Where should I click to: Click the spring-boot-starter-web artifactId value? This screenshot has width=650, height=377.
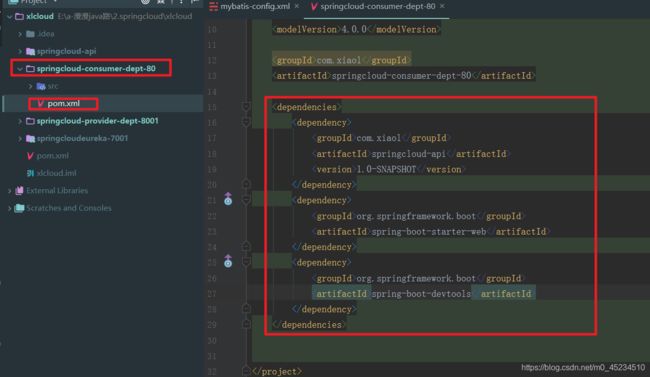click(x=429, y=232)
